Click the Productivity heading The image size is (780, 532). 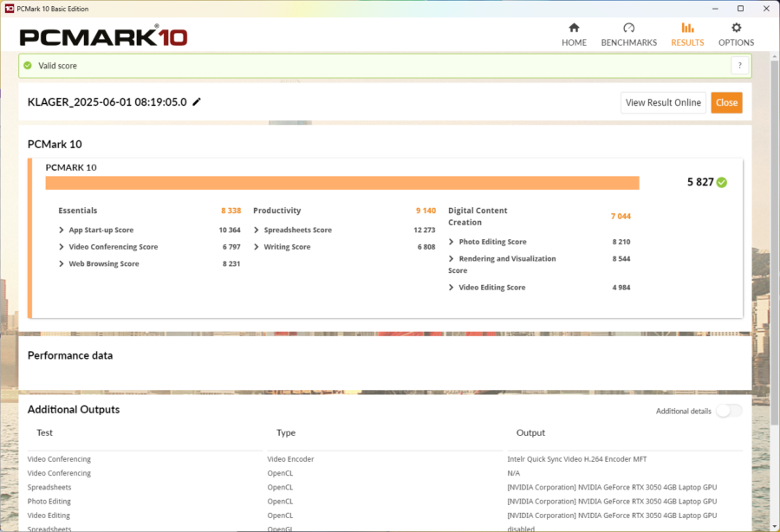pos(277,211)
